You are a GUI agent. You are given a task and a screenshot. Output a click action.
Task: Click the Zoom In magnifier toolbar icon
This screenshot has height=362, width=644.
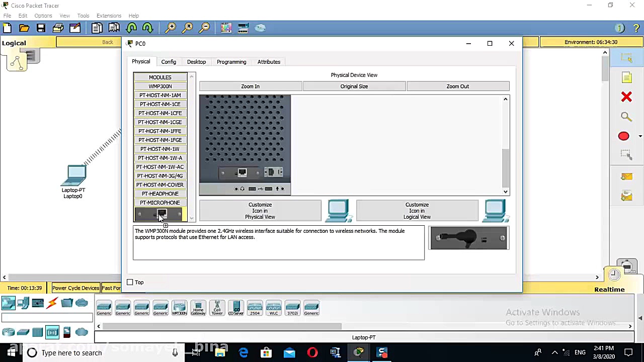click(171, 28)
